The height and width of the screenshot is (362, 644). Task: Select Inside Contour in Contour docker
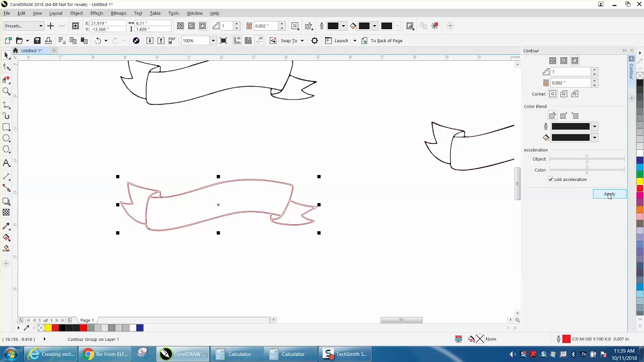(x=563, y=61)
